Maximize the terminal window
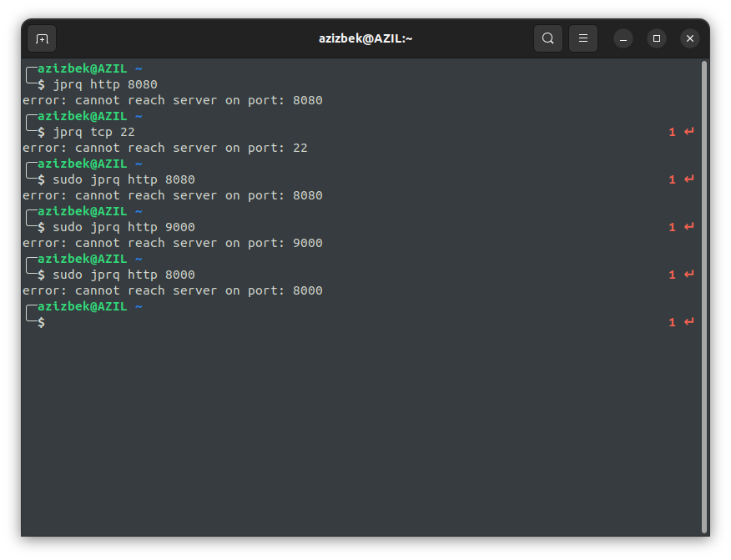The image size is (731, 560). coord(657,38)
